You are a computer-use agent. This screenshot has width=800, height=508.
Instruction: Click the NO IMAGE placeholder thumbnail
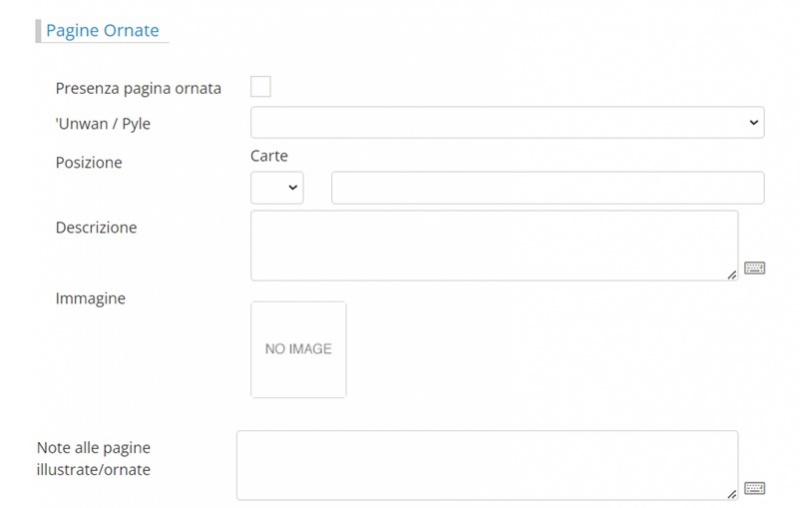[298, 349]
